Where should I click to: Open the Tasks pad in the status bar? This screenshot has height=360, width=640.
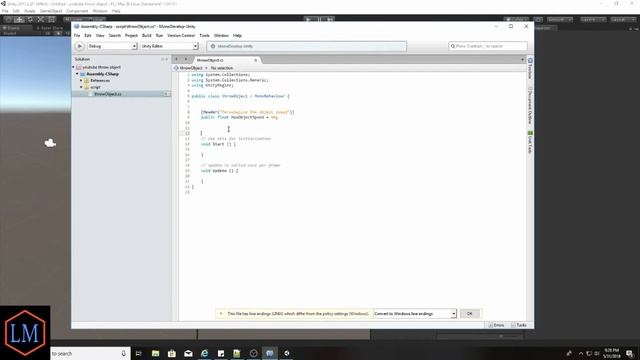519,325
